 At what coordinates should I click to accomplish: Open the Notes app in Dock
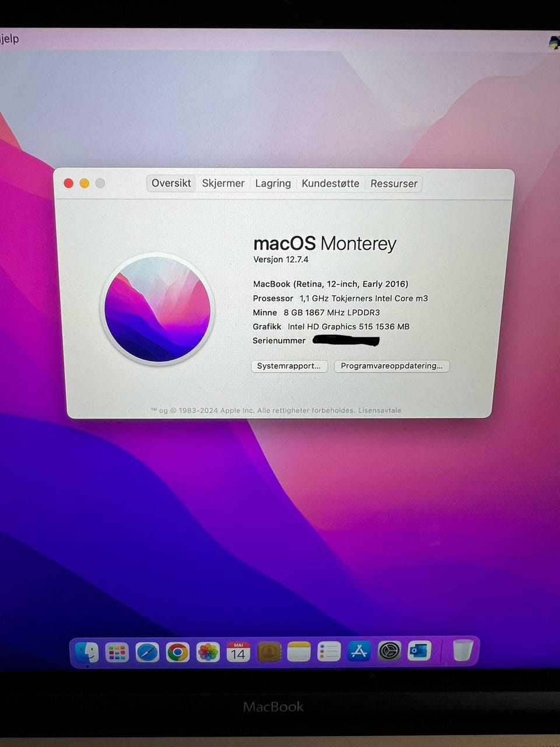[x=299, y=652]
